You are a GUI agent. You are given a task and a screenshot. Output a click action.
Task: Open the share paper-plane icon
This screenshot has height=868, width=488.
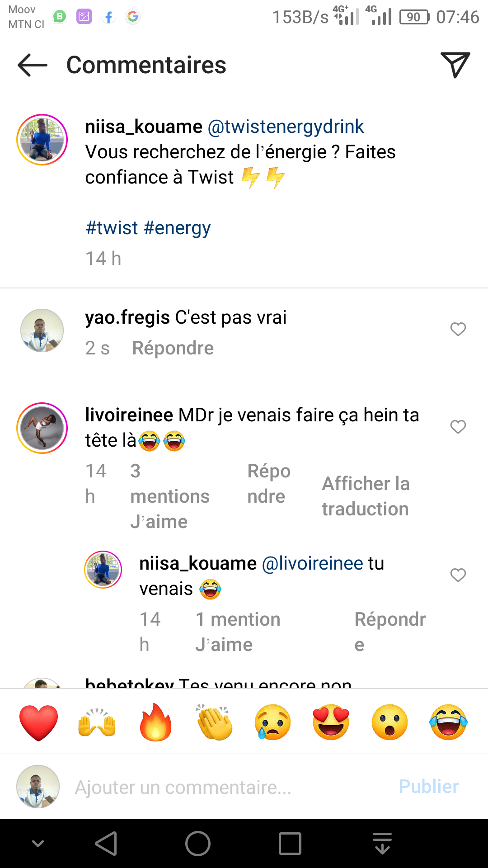pos(455,65)
